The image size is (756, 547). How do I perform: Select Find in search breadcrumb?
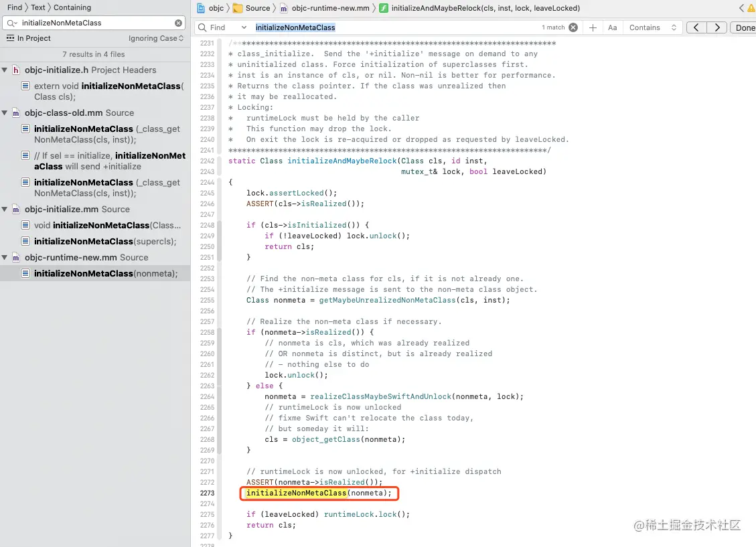(15, 7)
